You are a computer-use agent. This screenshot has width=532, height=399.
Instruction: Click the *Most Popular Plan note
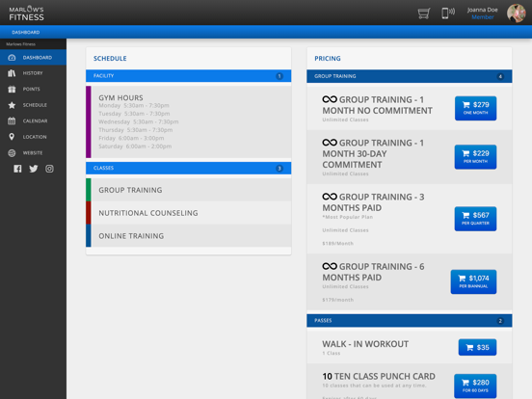click(347, 217)
